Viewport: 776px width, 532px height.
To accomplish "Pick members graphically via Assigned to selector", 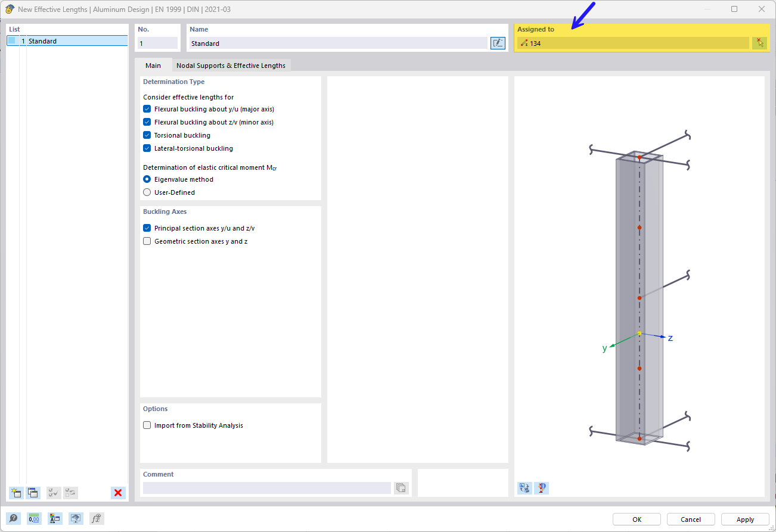I will [759, 42].
